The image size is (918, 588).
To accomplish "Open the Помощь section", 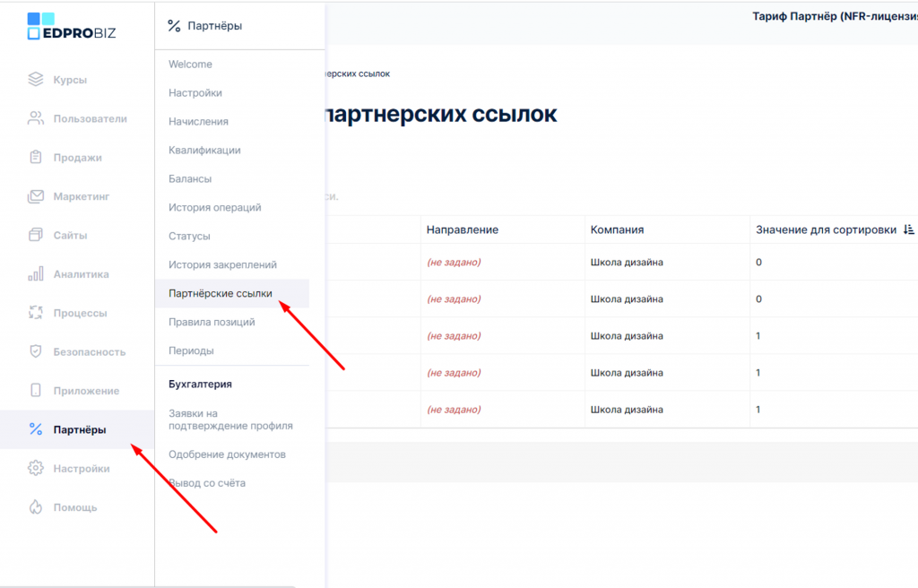I will (75, 507).
